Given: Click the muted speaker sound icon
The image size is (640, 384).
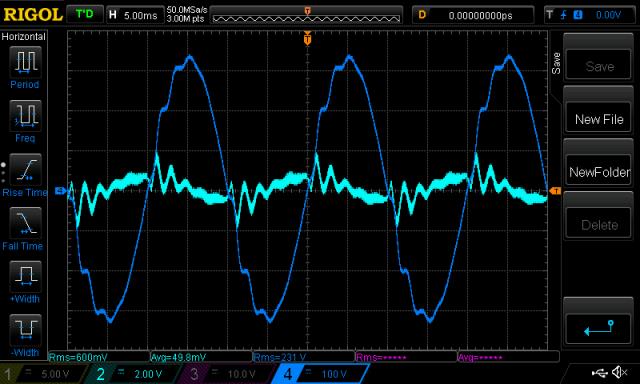Looking at the screenshot, I should (x=620, y=372).
